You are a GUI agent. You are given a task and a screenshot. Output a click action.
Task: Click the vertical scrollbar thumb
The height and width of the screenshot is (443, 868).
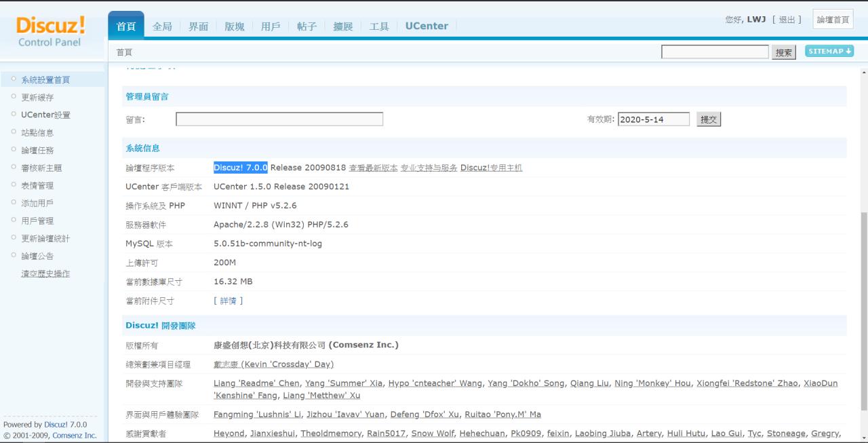click(x=863, y=310)
